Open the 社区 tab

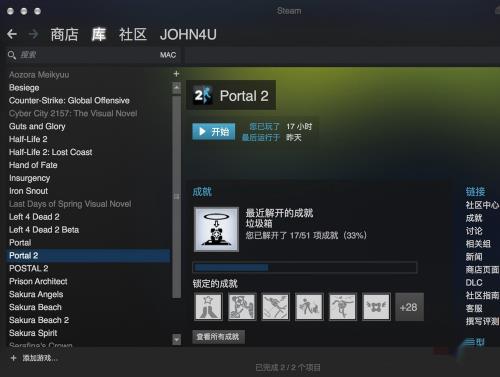(x=133, y=35)
